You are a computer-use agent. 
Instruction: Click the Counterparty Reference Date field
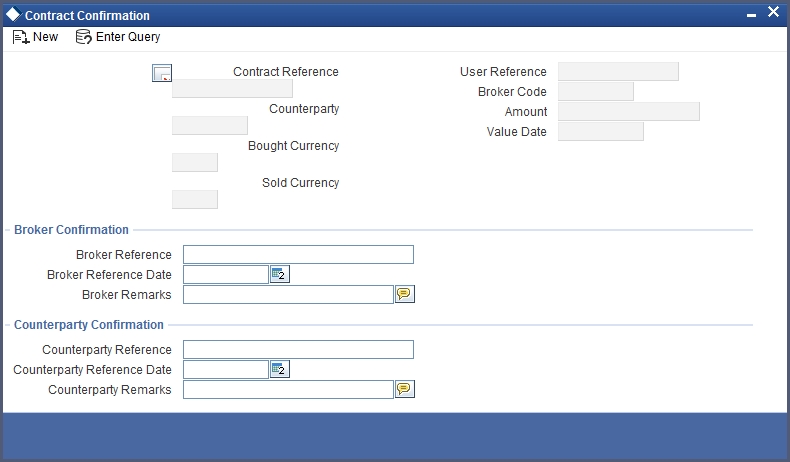point(226,370)
